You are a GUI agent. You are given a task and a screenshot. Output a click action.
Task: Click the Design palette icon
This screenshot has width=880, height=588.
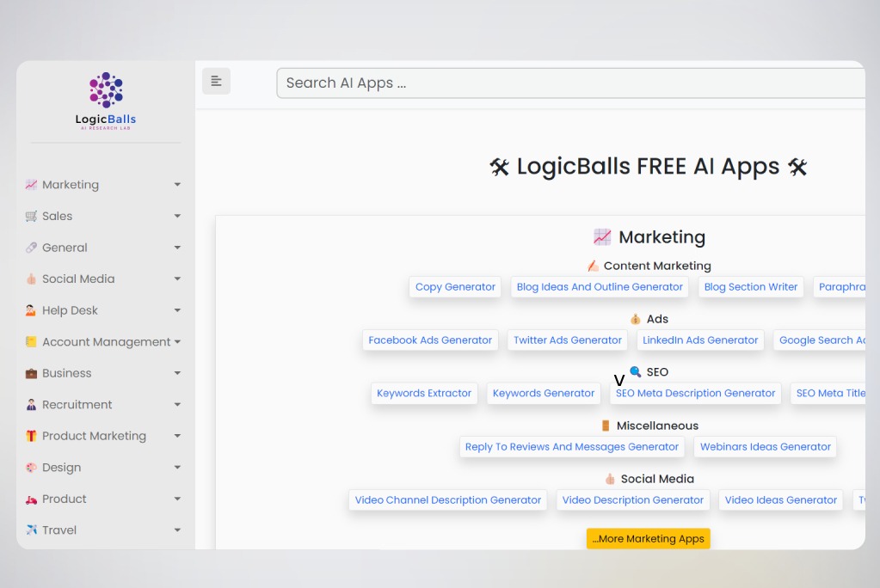32,468
